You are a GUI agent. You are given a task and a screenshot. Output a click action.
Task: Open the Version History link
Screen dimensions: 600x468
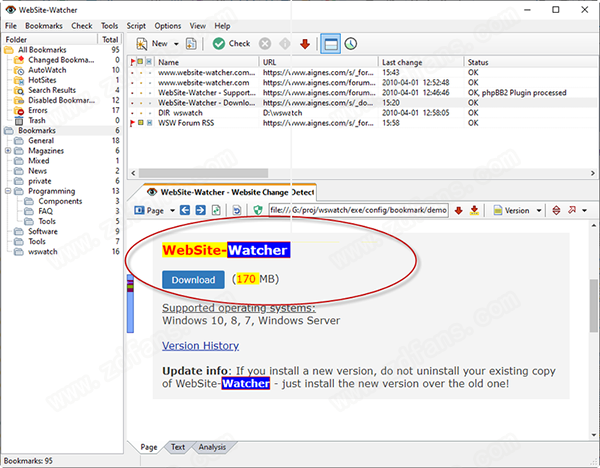pos(201,346)
